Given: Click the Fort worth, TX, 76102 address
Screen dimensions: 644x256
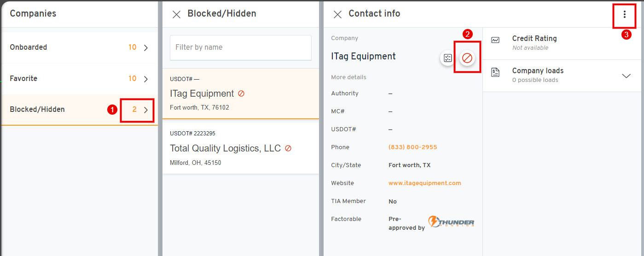Looking at the screenshot, I should (x=199, y=108).
